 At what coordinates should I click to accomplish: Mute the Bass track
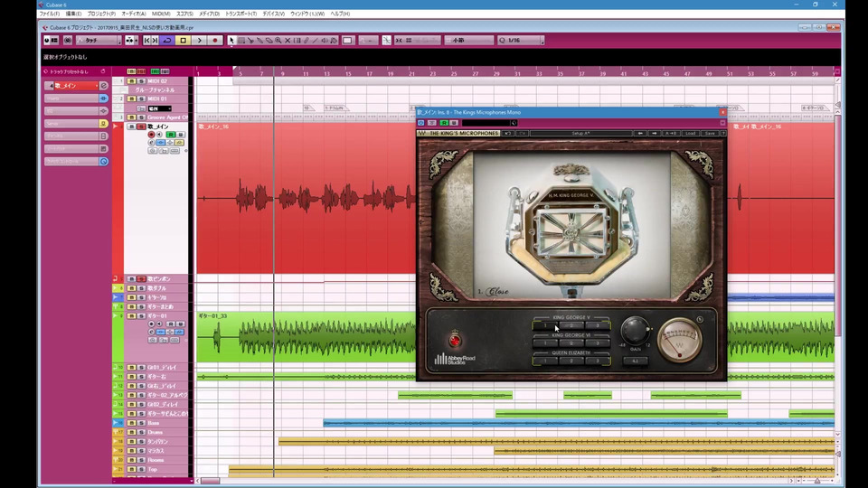(132, 423)
